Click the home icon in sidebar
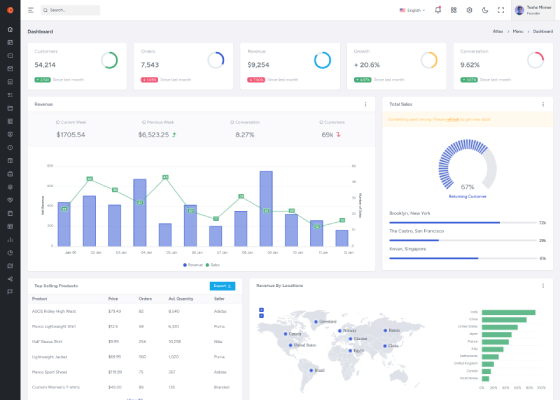560x400 pixels. 10,29
